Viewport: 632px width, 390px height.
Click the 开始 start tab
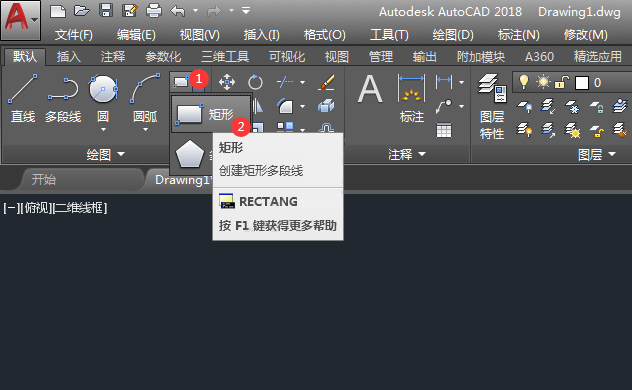tap(44, 179)
